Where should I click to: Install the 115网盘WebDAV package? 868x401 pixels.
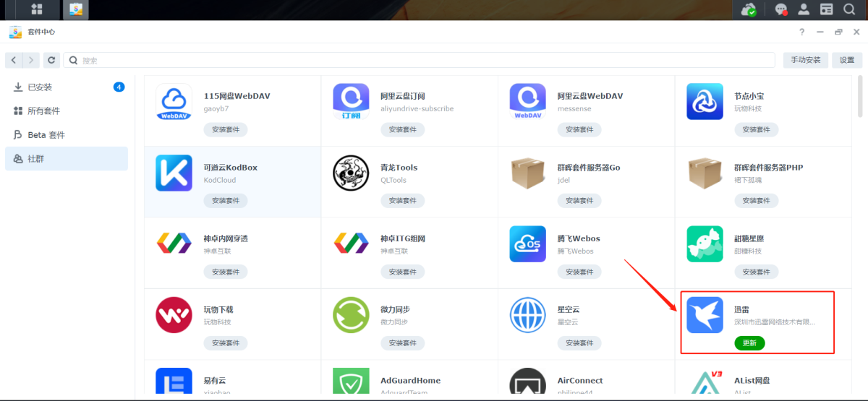[226, 129]
